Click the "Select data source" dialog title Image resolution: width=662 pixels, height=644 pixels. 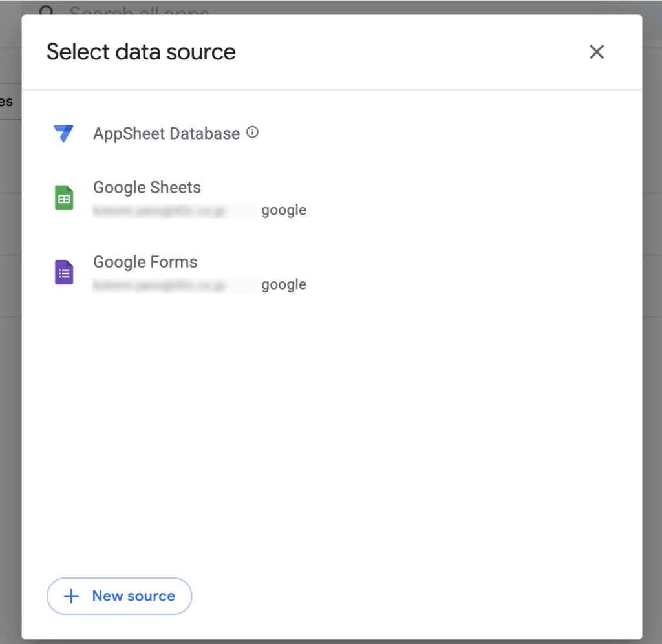point(141,52)
